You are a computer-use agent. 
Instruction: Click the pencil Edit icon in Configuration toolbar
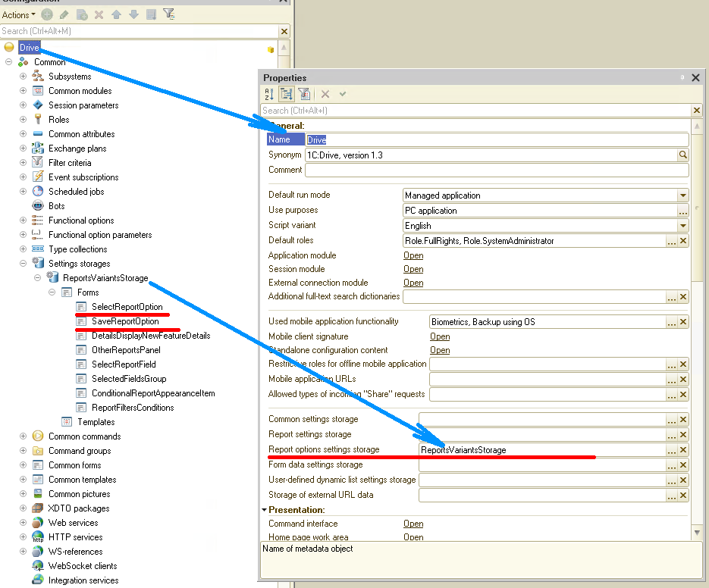coord(64,14)
